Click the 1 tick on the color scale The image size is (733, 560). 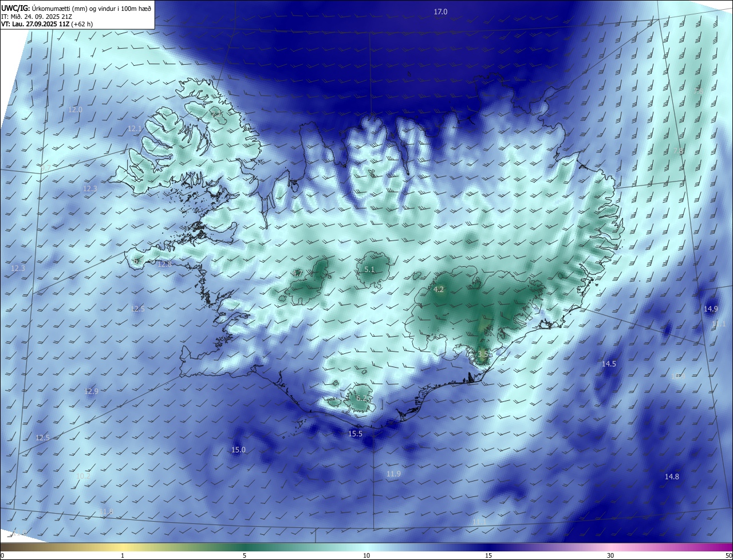[123, 555]
